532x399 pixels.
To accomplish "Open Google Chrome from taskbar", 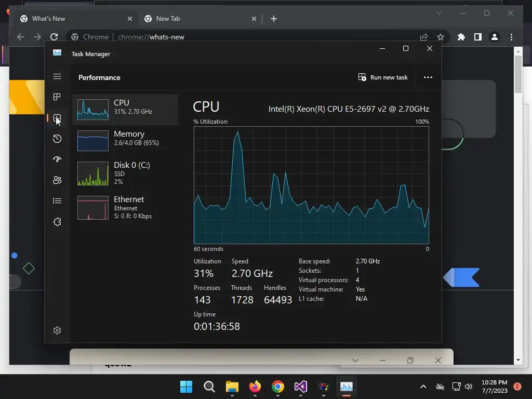I will (278, 387).
